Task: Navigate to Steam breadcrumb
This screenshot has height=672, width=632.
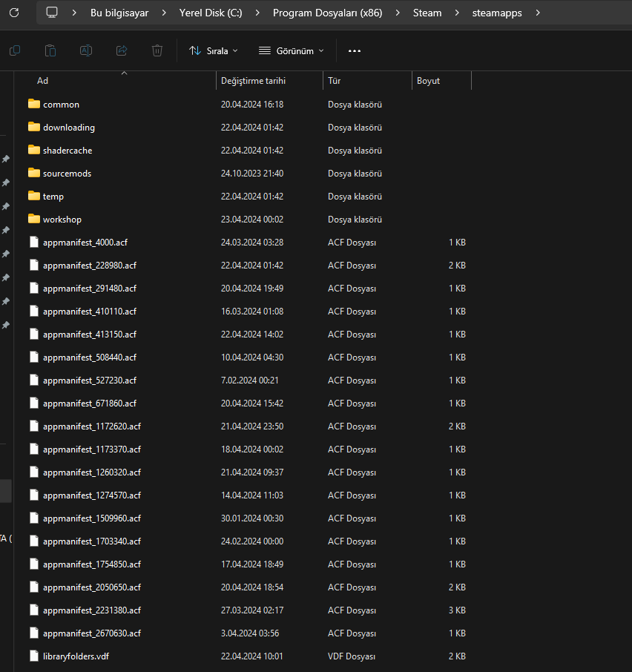Action: [x=427, y=13]
